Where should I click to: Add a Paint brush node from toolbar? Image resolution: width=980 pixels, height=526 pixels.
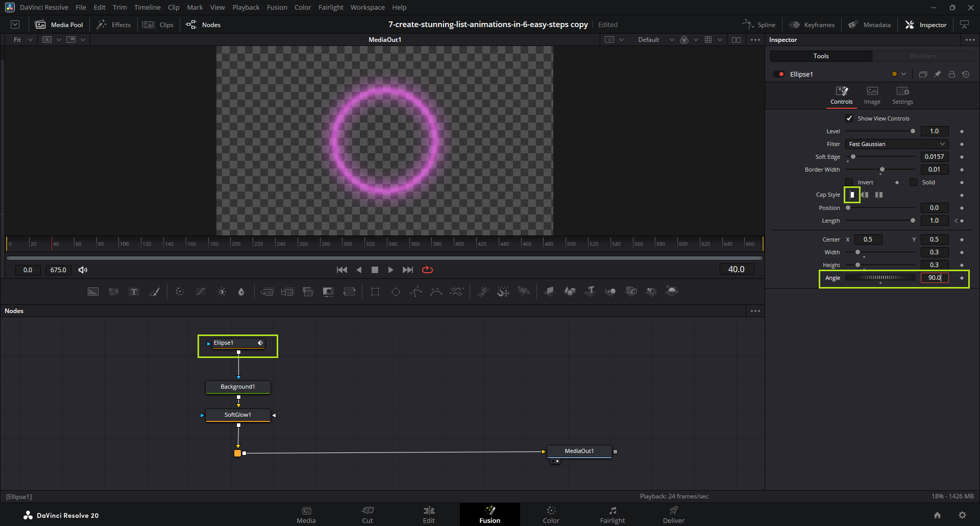[x=155, y=292]
